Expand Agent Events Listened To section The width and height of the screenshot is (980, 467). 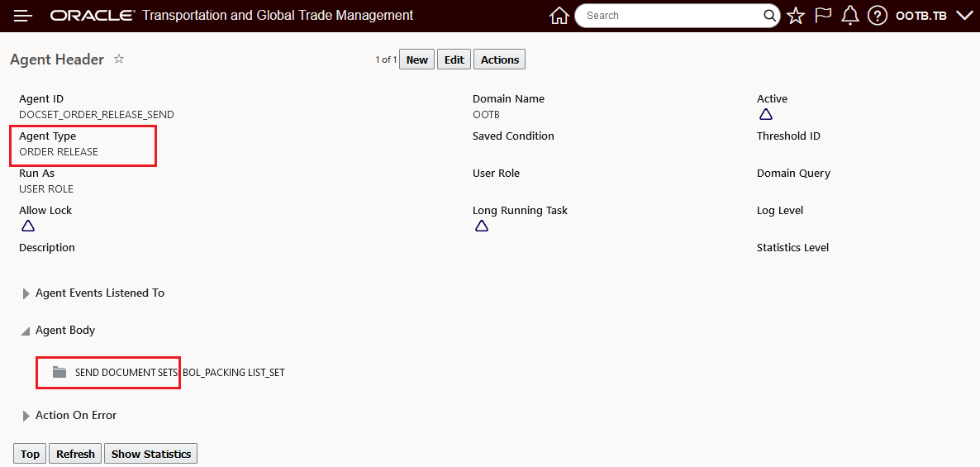click(x=26, y=293)
